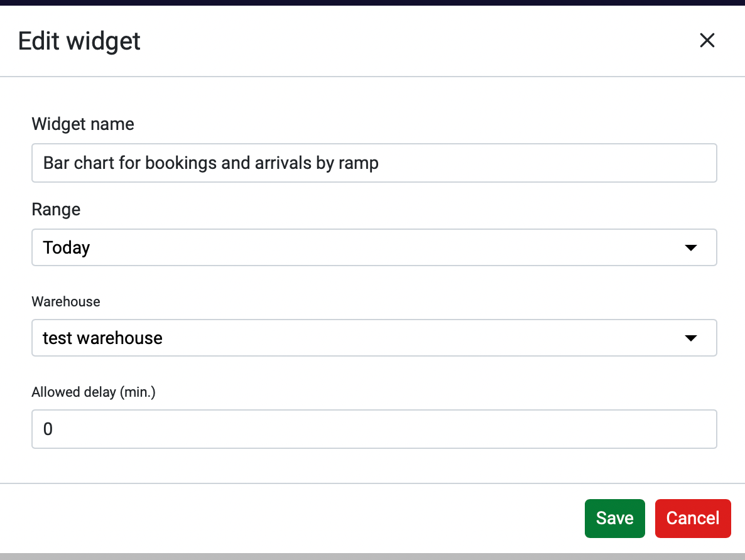The width and height of the screenshot is (745, 560).
Task: Open the Range dropdown showing Today
Action: tap(374, 247)
